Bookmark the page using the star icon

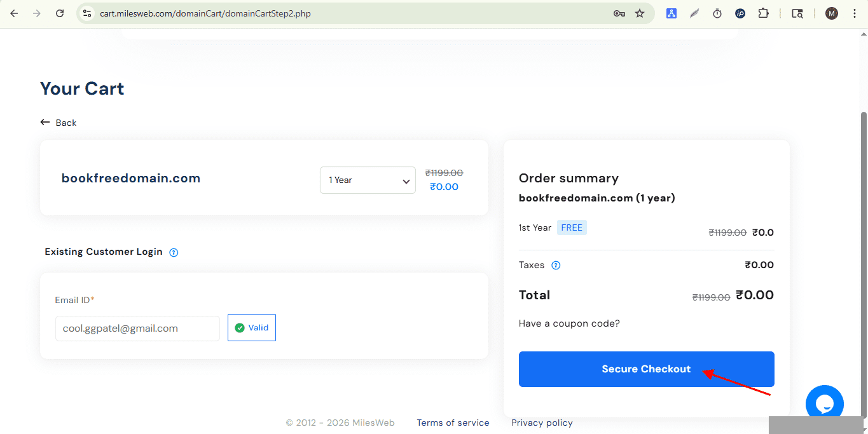pos(640,13)
